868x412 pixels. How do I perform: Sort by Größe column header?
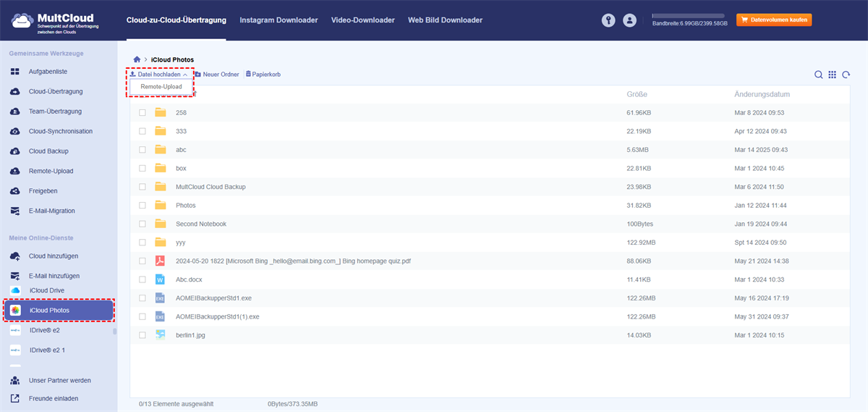637,94
